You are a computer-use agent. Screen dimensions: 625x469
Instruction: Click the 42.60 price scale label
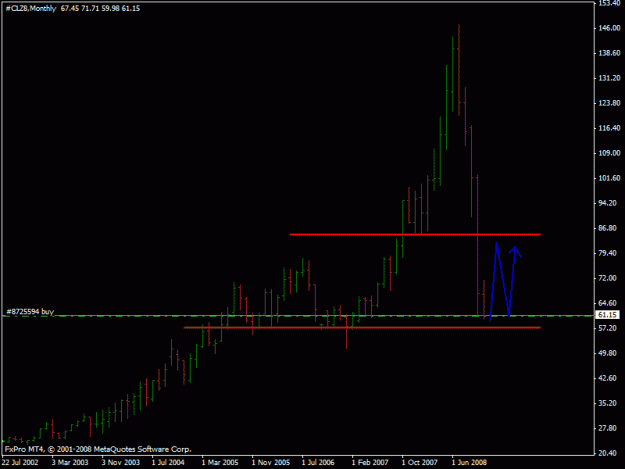609,378
